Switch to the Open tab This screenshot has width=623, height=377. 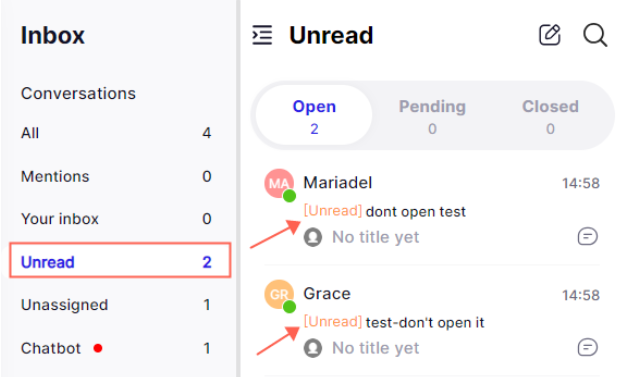[x=314, y=116]
